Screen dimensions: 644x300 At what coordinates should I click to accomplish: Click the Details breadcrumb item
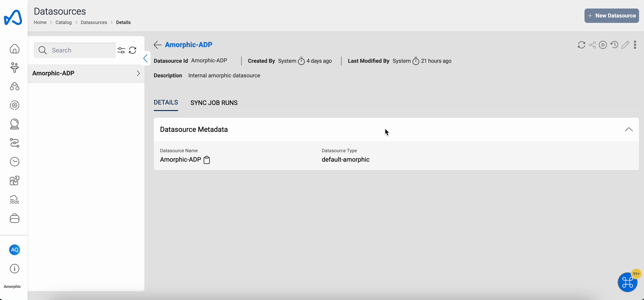click(123, 22)
